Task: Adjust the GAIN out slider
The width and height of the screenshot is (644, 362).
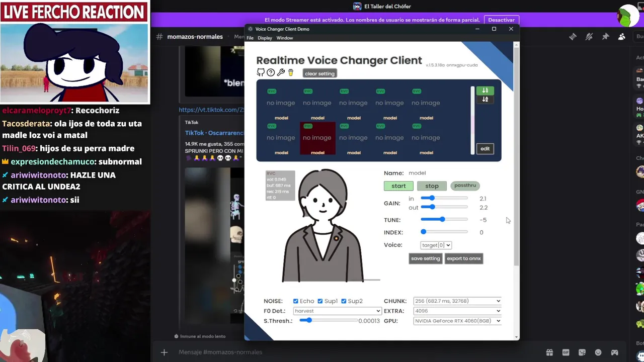Action: pos(444,207)
